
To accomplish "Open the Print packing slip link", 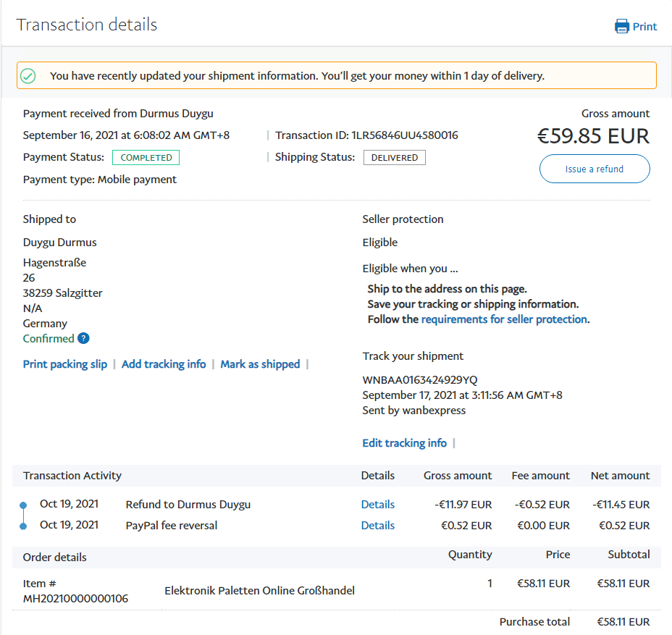I will click(x=65, y=364).
